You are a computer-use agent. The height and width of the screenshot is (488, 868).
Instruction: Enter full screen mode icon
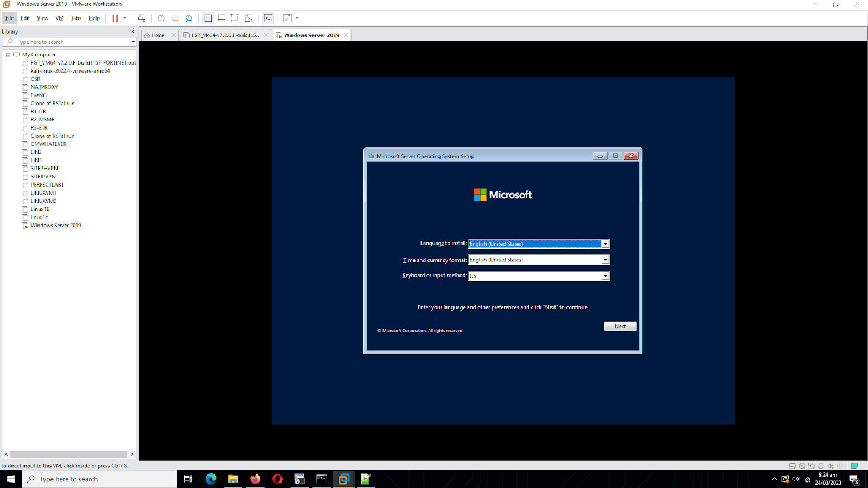(235, 18)
